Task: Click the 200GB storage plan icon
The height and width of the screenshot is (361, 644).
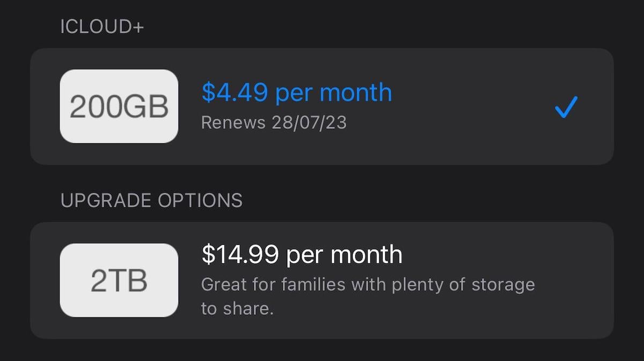Action: pos(119,106)
